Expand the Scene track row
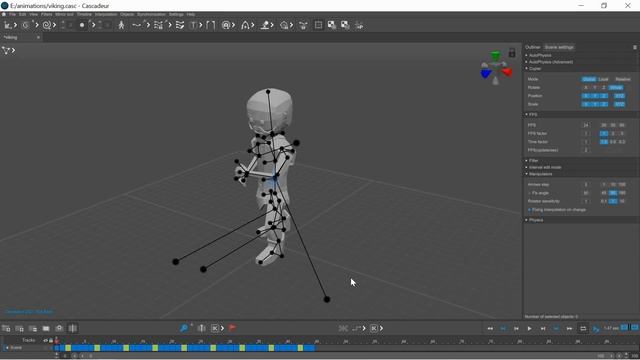Viewport: 640px width, 360px height. (x=7, y=348)
